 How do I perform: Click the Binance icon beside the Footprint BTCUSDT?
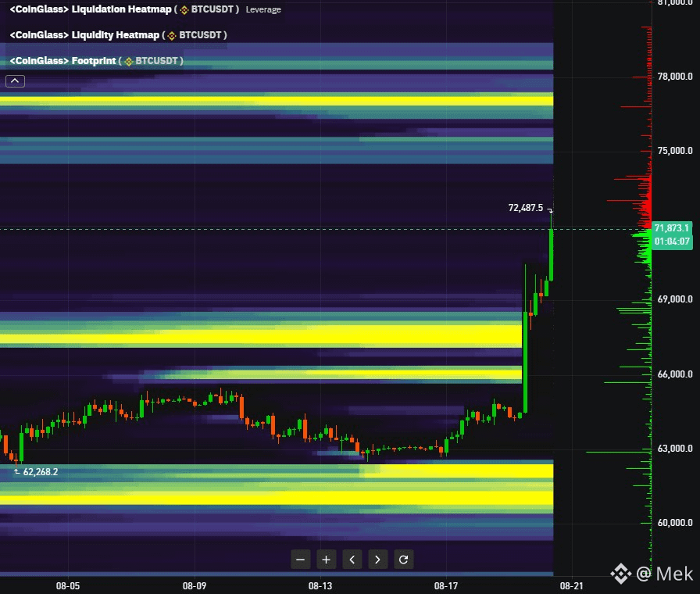129,61
